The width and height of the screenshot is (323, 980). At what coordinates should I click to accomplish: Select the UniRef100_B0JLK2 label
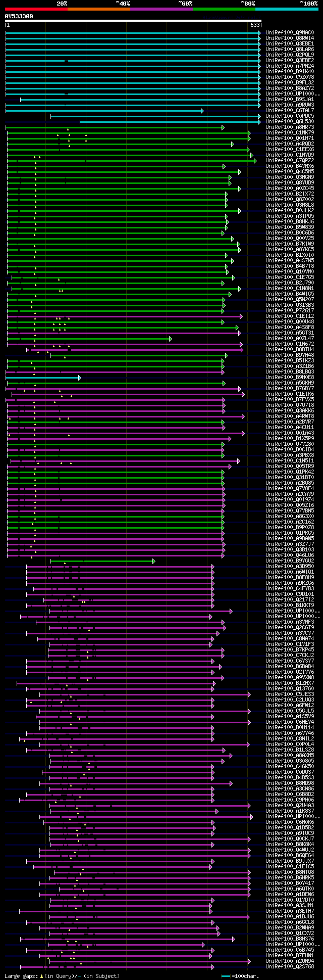(x=290, y=211)
